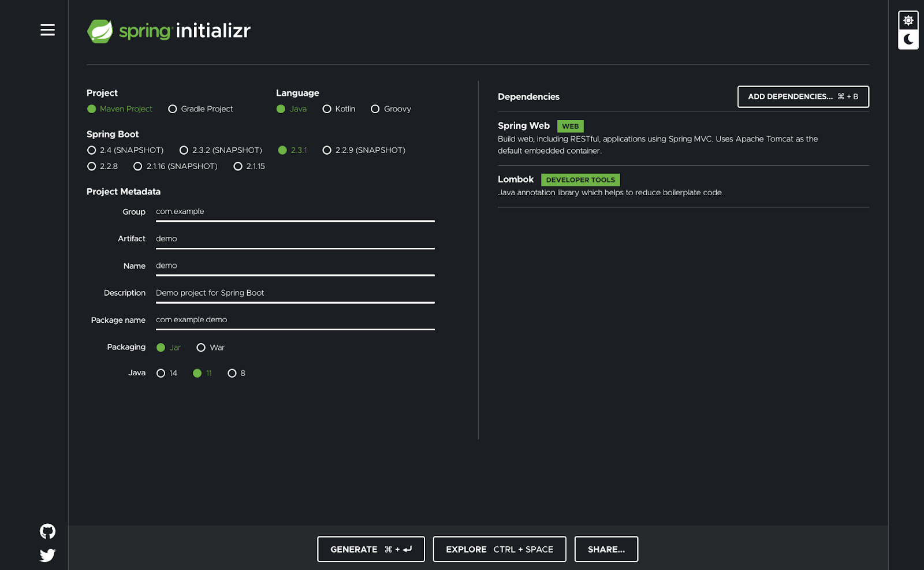Image resolution: width=924 pixels, height=570 pixels.
Task: Choose War packaging
Action: click(x=211, y=348)
